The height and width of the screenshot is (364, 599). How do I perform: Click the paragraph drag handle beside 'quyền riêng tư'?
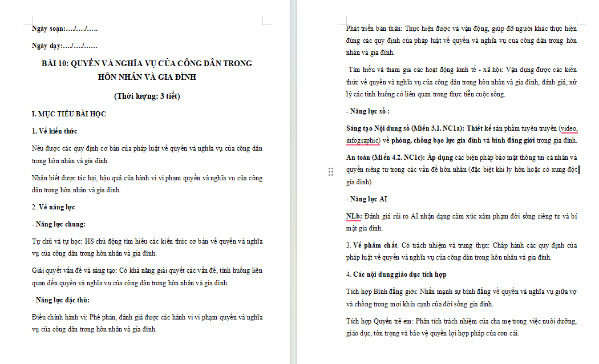(331, 172)
